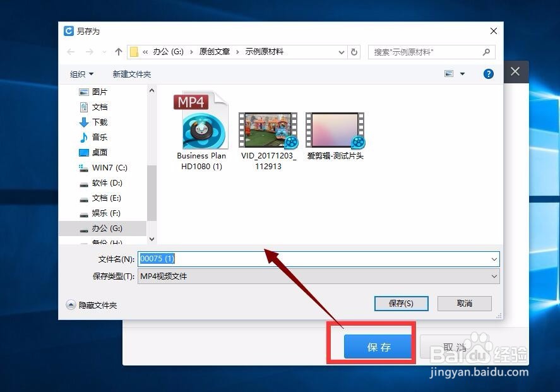Select the Business Plan HD1080 (1) MP4 file

201,131
